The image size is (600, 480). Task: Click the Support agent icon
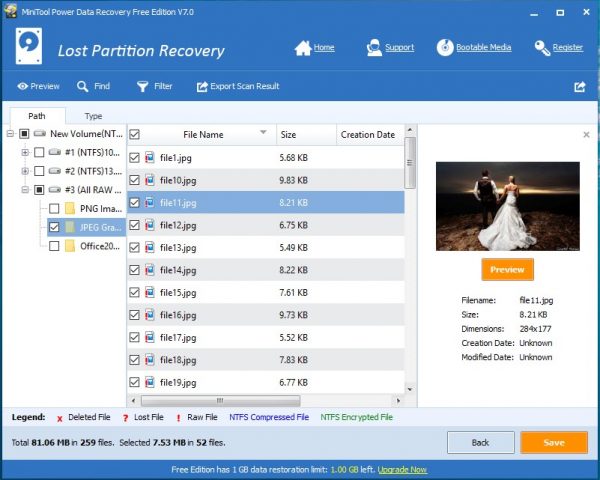click(x=374, y=48)
